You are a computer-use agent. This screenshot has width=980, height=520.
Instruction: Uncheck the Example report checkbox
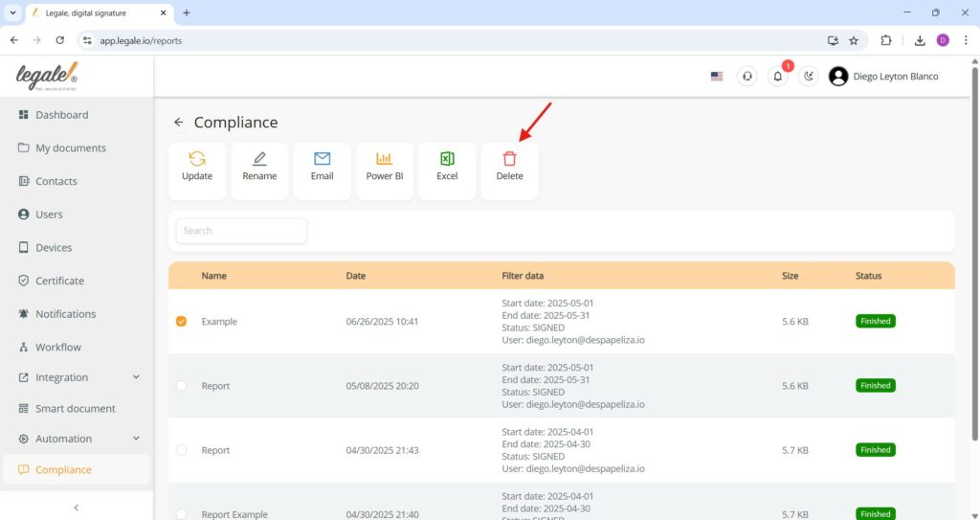pyautogui.click(x=181, y=322)
